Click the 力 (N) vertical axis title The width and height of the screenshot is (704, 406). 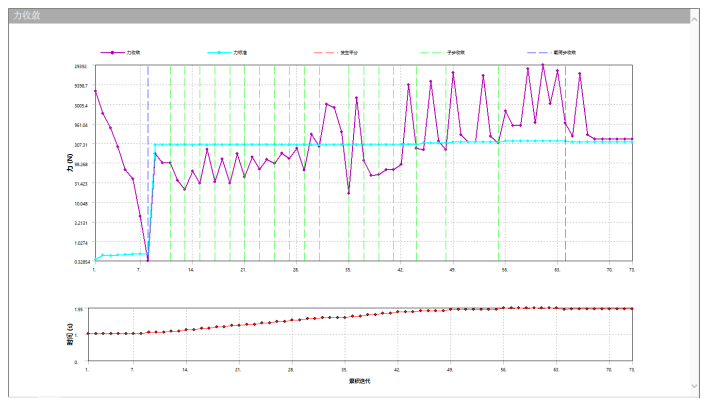[x=70, y=163]
